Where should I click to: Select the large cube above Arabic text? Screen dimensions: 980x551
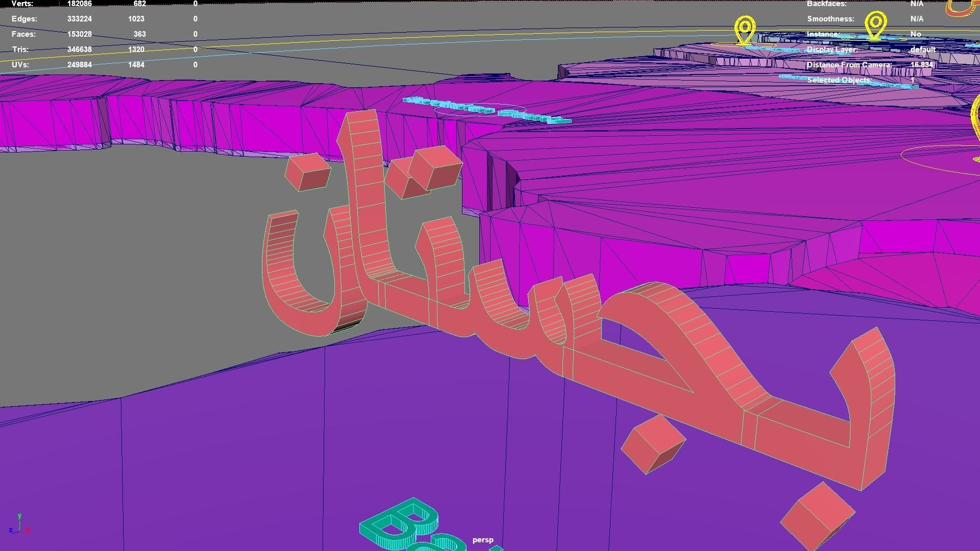click(x=435, y=166)
